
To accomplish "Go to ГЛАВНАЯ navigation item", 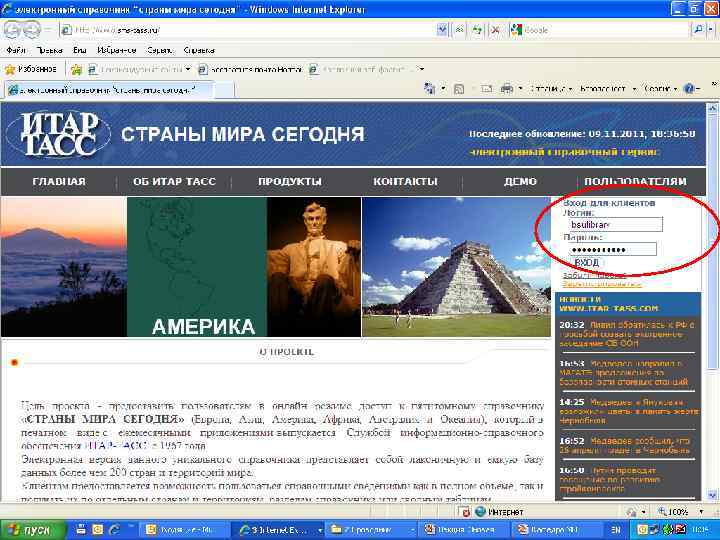I will pyautogui.click(x=59, y=181).
